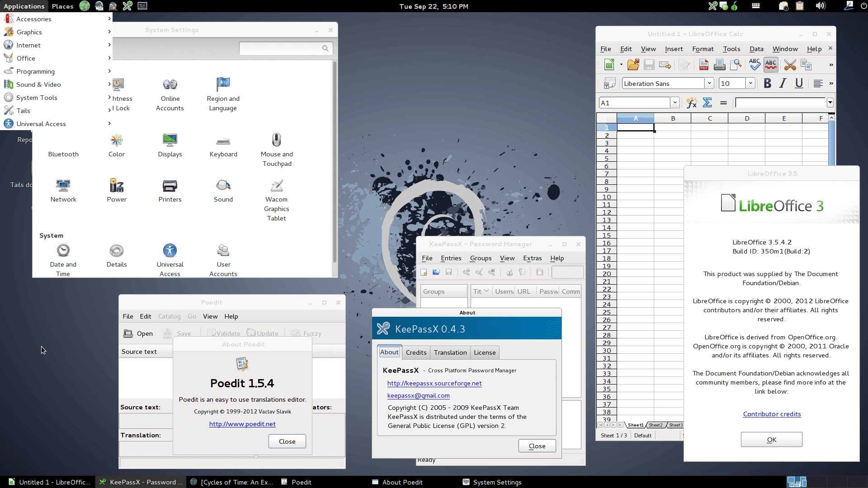Toggle Italic formatting in Calc
Screen dimensions: 868x488
point(783,83)
